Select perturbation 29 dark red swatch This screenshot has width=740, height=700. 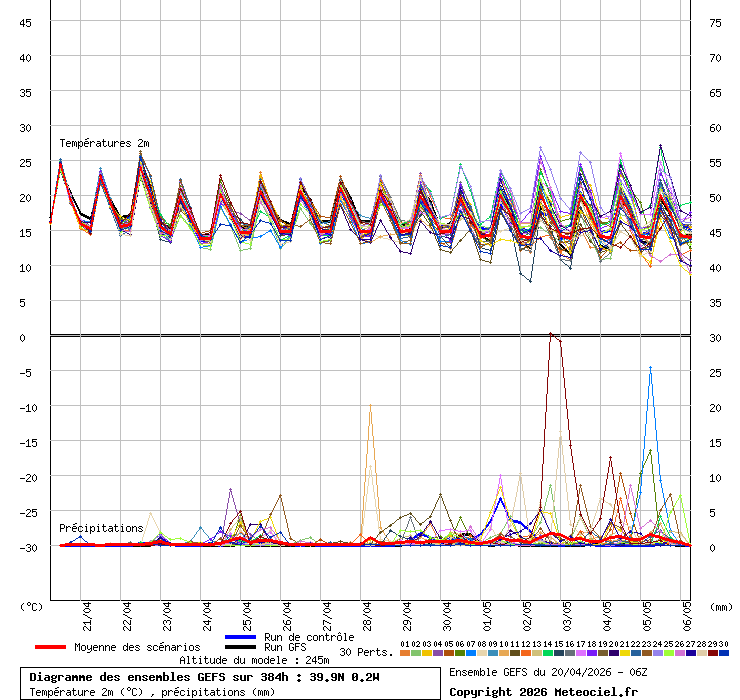[x=713, y=653]
